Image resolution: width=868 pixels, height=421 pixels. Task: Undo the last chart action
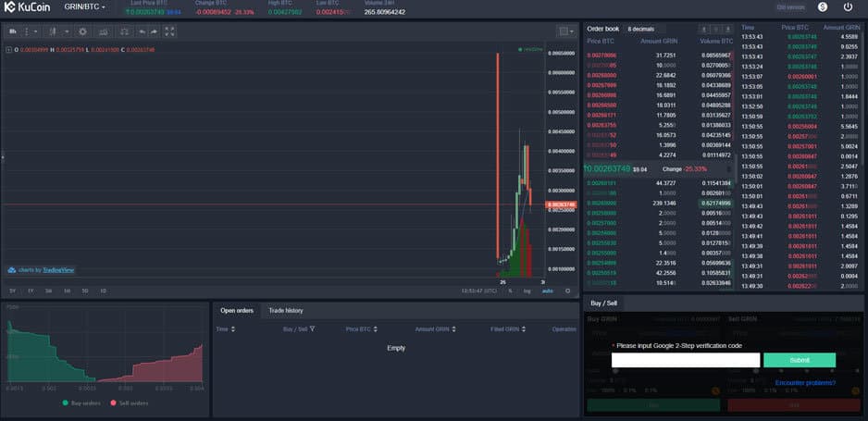(x=143, y=31)
